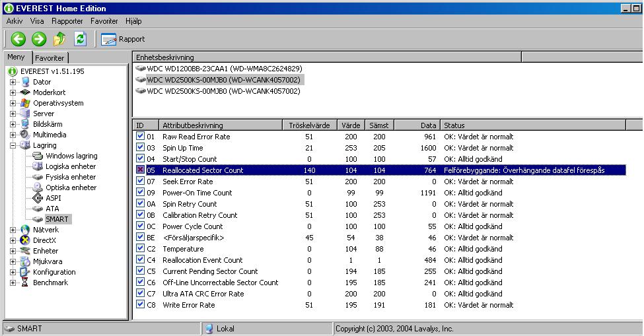Toggle checkbox for Reallocated Sector Count
Screen dimensions: 644x336
(x=141, y=170)
